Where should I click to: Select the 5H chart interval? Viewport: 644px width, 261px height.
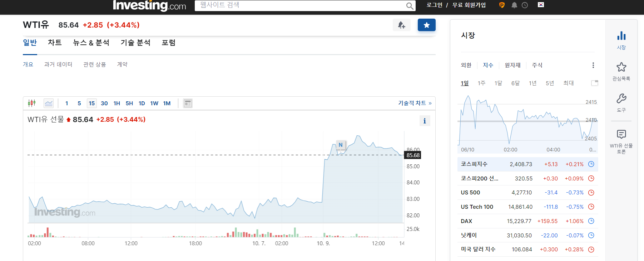129,103
